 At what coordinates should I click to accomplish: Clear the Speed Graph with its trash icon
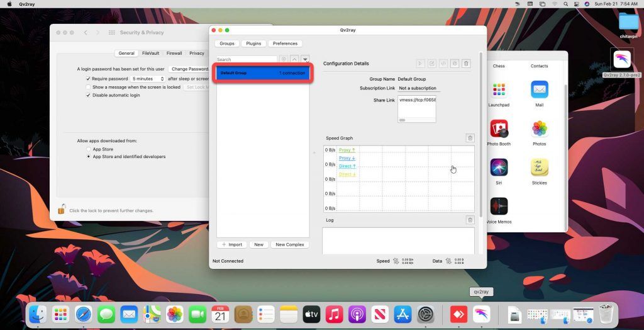[x=470, y=138]
